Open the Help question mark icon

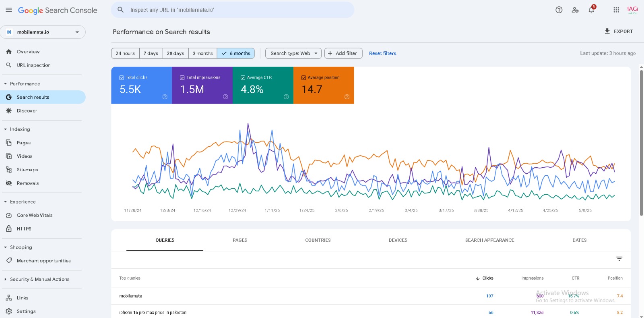(559, 10)
